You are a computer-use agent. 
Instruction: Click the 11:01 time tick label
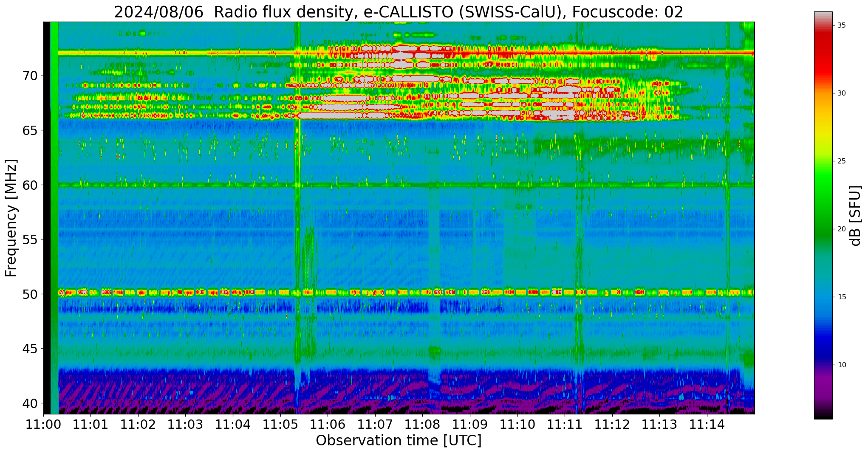(x=90, y=425)
